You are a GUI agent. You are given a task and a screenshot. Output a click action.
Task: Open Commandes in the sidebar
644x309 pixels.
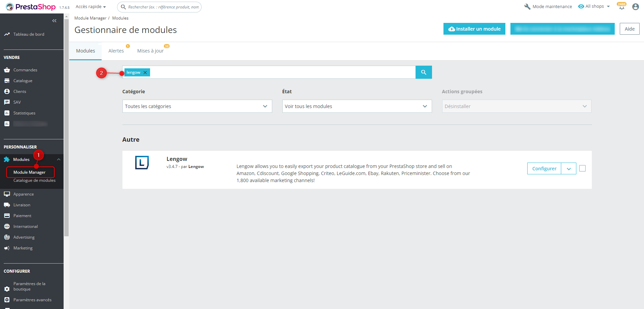25,70
